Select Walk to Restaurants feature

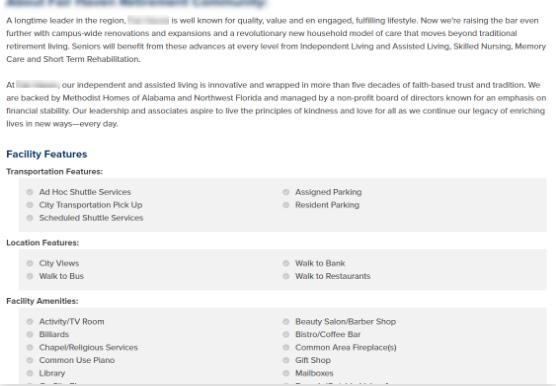[333, 276]
